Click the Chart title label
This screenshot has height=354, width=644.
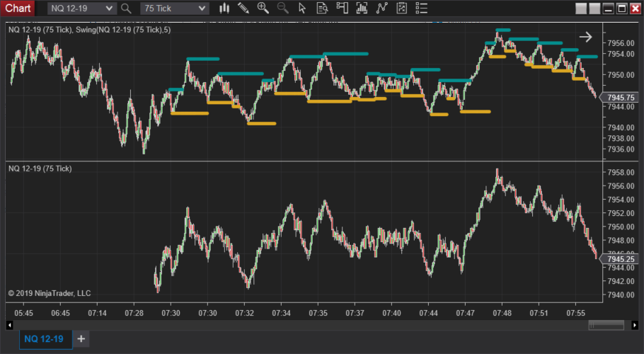click(x=18, y=8)
